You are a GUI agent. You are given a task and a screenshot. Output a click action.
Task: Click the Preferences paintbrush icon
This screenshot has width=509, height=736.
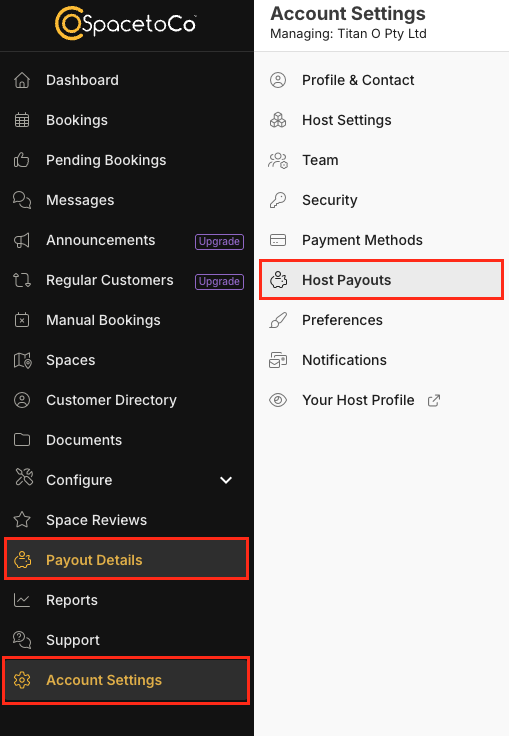click(278, 320)
